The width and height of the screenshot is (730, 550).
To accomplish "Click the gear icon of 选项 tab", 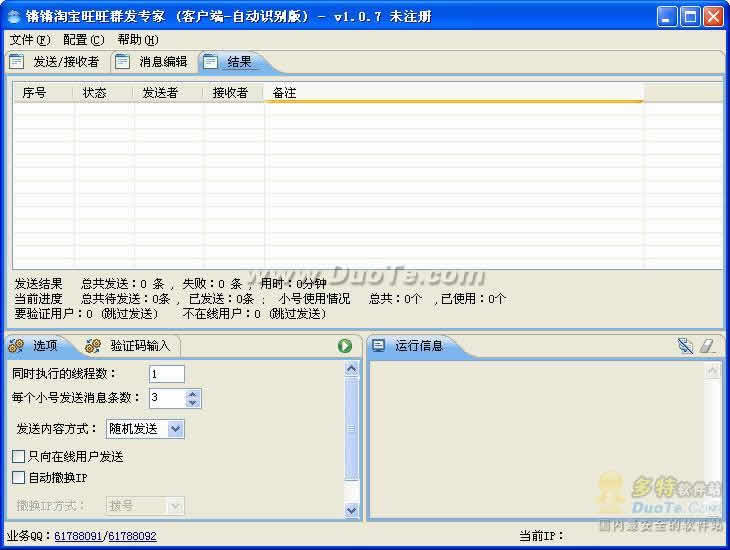I will pos(16,346).
